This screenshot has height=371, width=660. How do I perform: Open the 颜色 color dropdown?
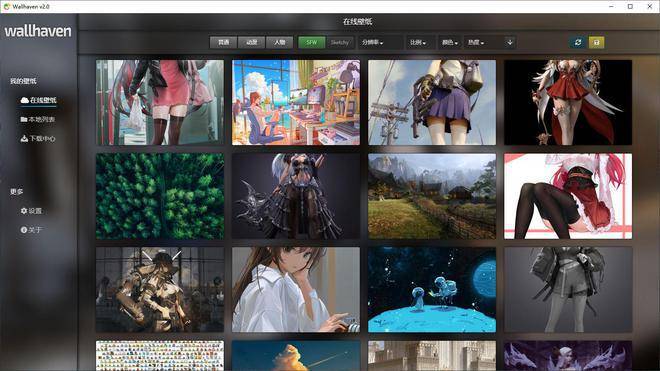point(450,42)
